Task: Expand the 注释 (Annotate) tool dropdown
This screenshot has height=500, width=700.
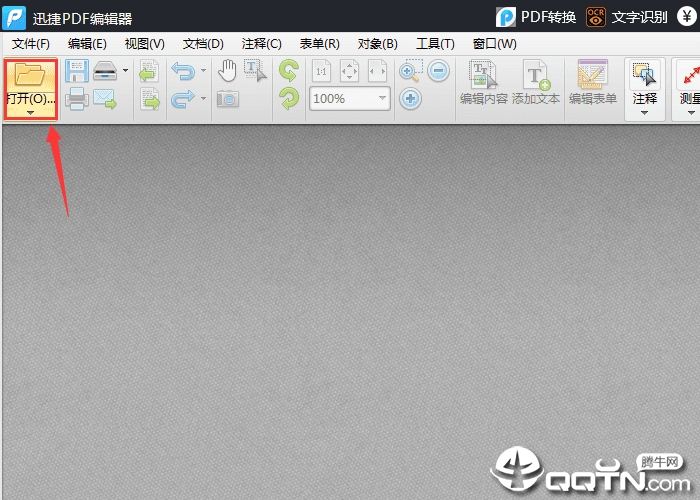Action: (x=645, y=112)
